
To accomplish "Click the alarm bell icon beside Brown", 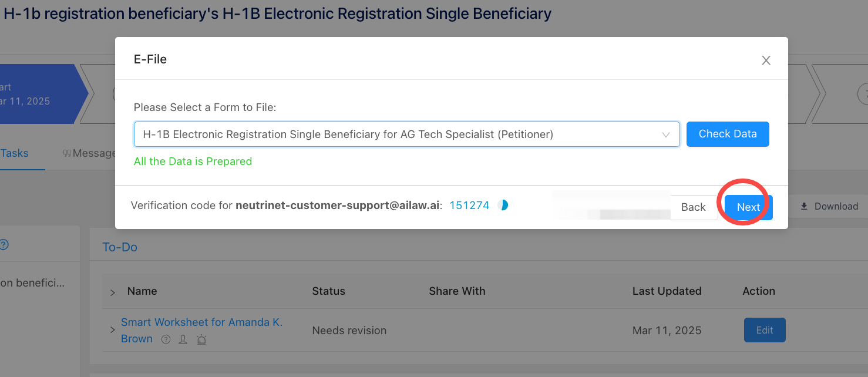I will [201, 339].
